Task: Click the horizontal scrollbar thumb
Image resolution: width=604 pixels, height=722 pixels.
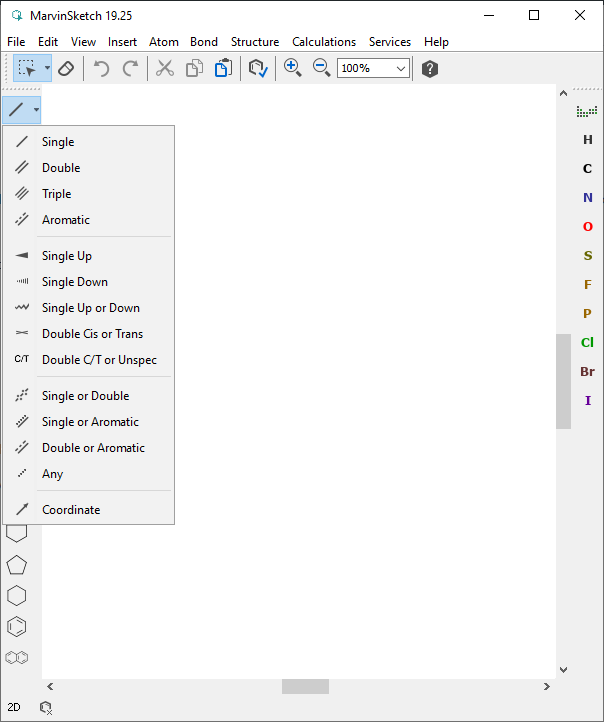Action: point(305,687)
